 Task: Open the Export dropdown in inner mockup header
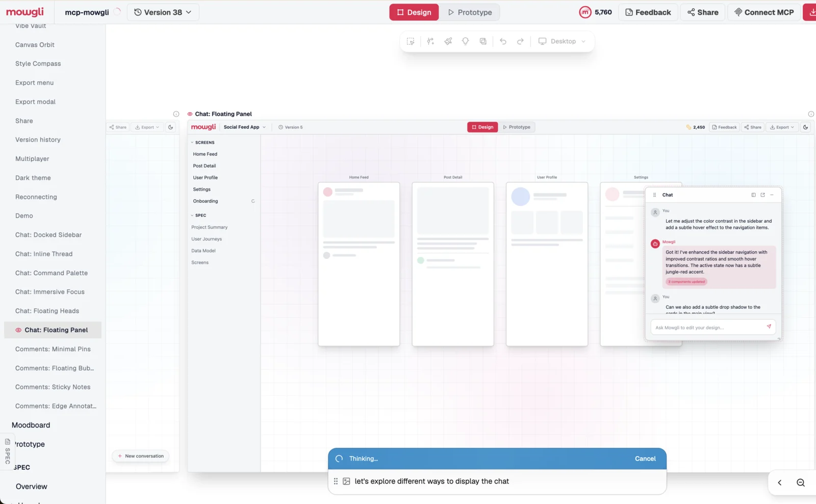click(x=782, y=127)
